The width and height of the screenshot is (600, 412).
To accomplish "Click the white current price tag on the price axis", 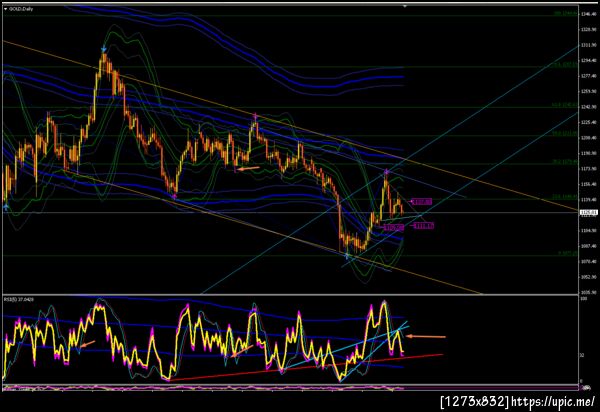I will 589,212.
